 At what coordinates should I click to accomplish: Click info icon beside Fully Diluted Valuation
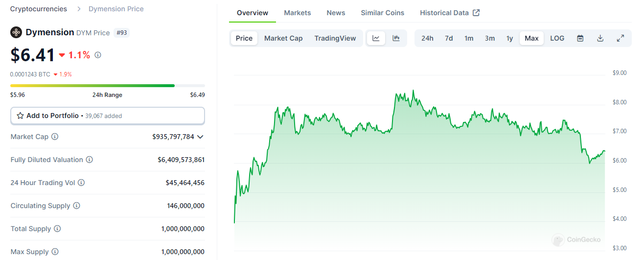pos(90,160)
